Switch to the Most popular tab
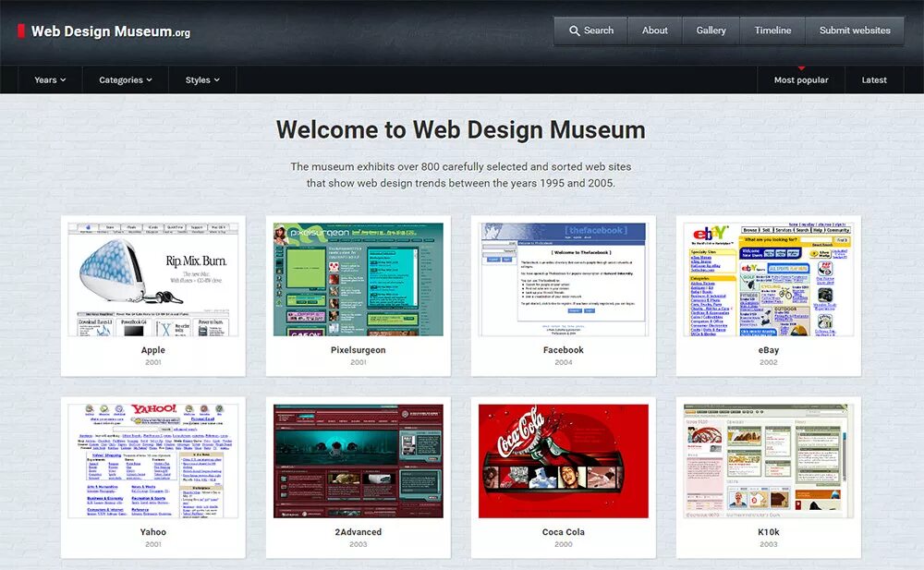This screenshot has height=570, width=924. [801, 80]
